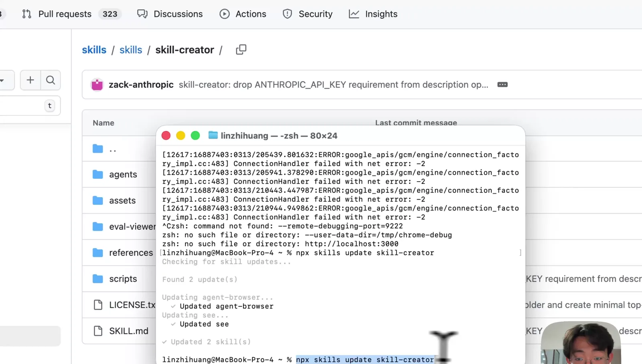Click the agents folder icon
642x364 pixels.
click(98, 174)
